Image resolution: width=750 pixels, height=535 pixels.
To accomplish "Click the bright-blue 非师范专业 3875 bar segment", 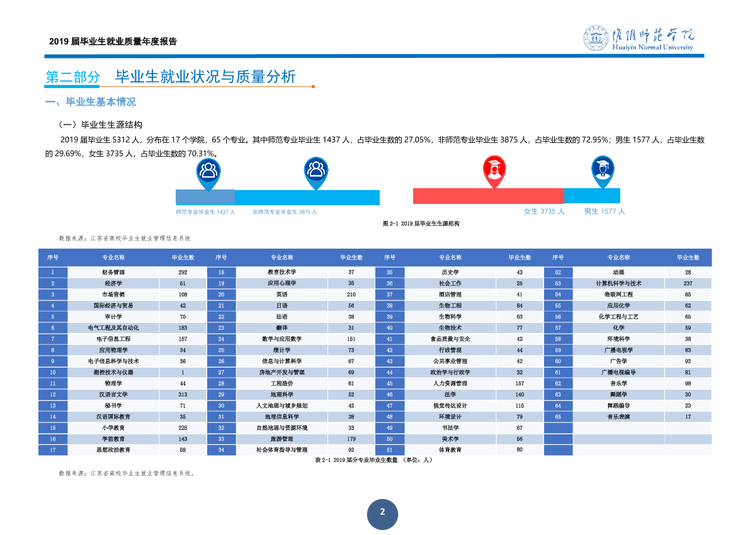I will click(x=307, y=197).
